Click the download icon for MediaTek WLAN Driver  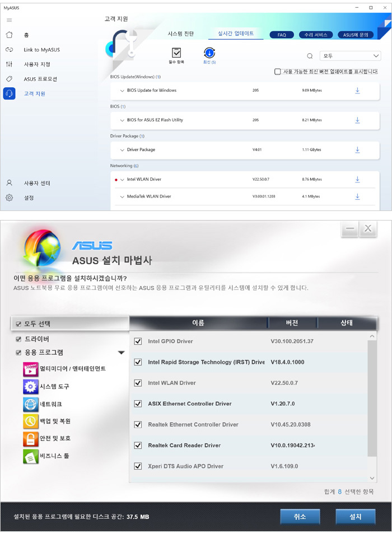357,196
